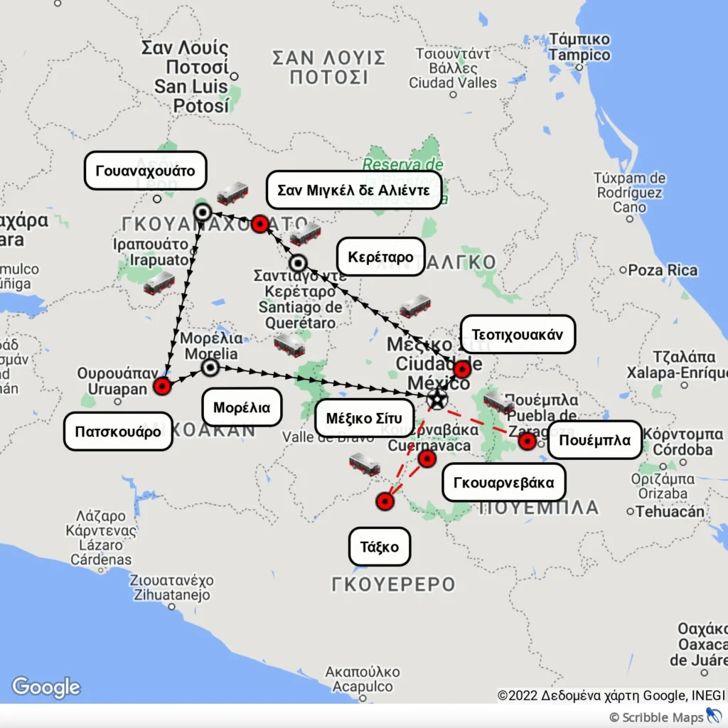
Task: Click the Πατσκουάρο label box
Action: pyautogui.click(x=118, y=432)
